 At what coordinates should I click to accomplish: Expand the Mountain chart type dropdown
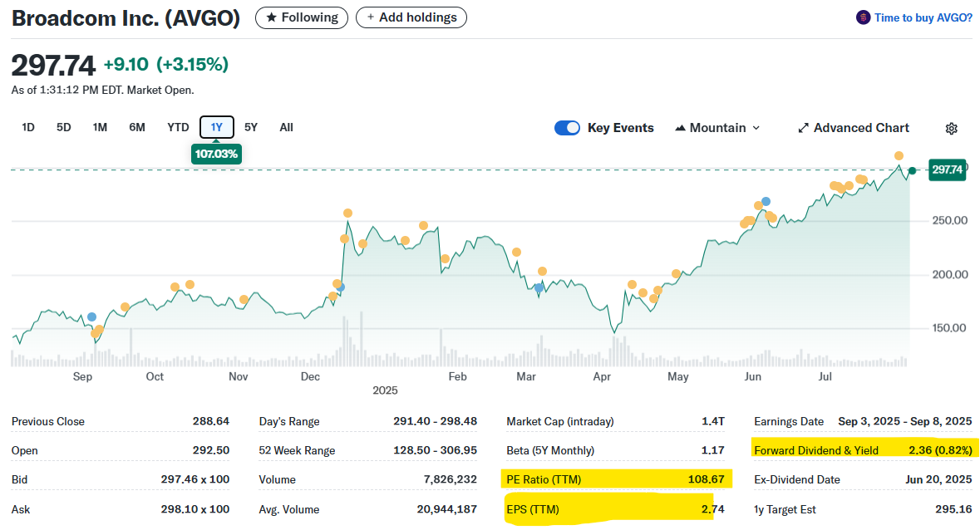point(756,128)
